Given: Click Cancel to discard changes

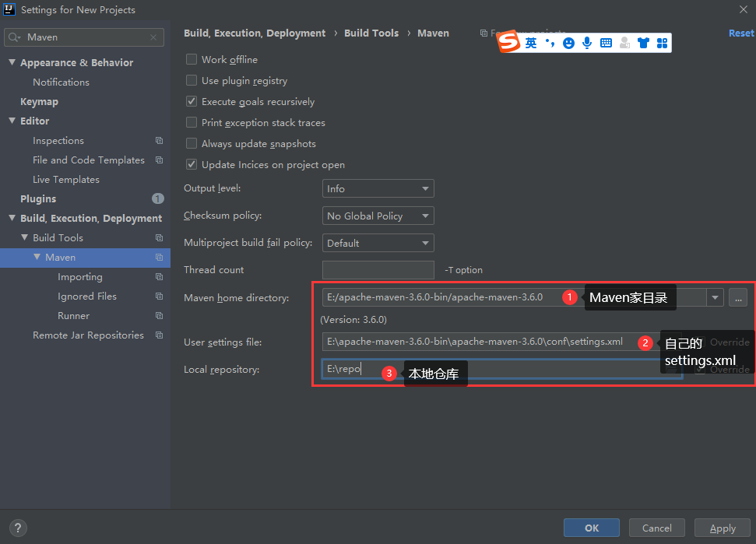Looking at the screenshot, I should coord(656,528).
